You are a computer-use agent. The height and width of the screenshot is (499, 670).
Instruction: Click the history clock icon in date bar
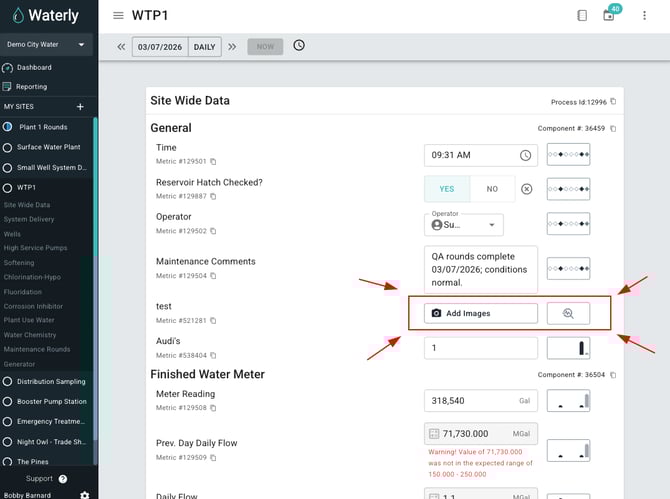pos(299,46)
